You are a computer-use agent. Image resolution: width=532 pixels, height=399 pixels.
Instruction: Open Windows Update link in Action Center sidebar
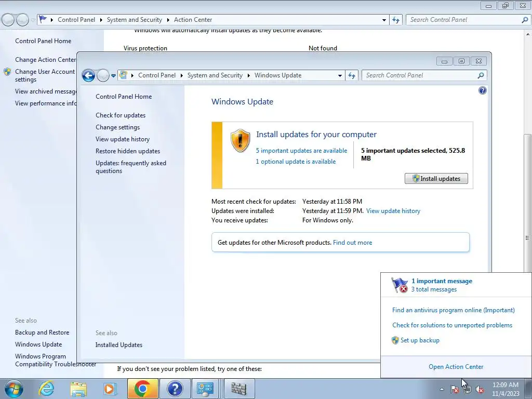38,344
